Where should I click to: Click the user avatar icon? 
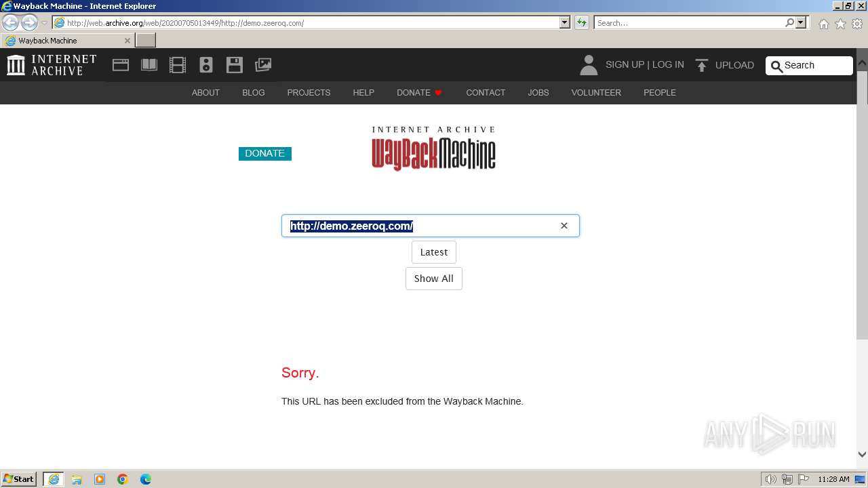point(589,65)
